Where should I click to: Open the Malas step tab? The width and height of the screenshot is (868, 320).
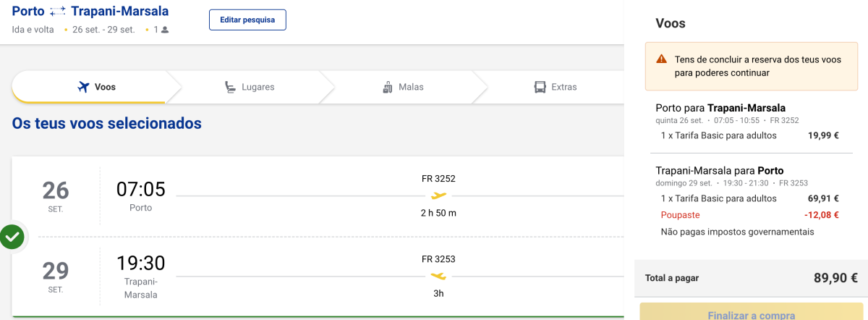(x=404, y=88)
